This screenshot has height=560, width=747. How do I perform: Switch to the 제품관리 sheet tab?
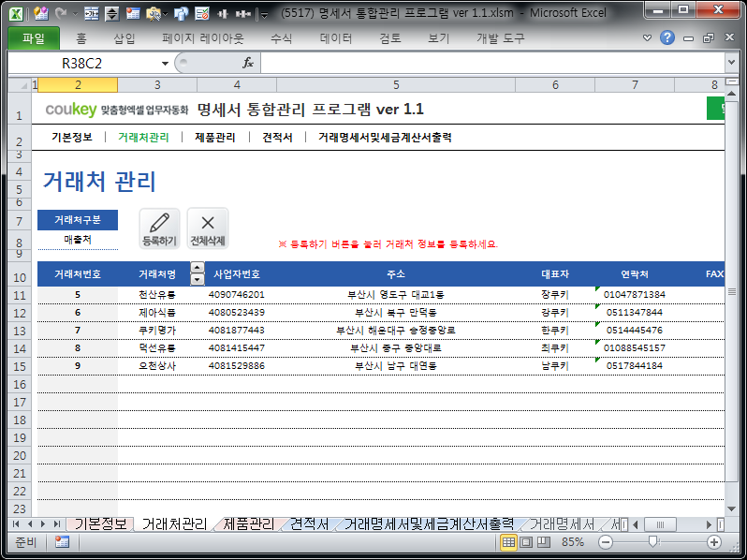coord(249,524)
